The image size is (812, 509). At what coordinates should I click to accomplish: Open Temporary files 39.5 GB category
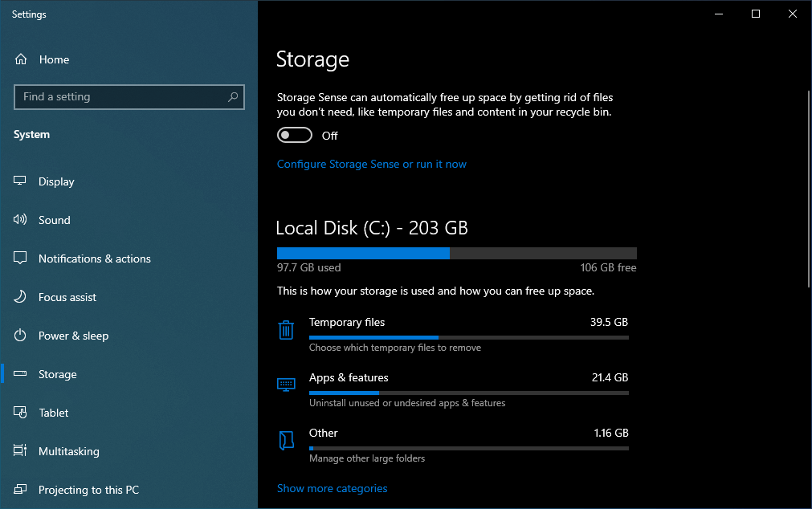(x=453, y=335)
